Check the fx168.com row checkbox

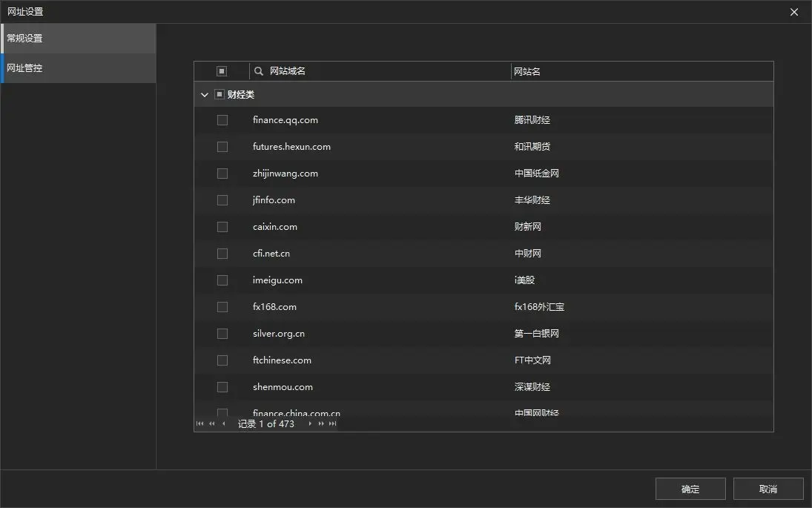pyautogui.click(x=222, y=307)
